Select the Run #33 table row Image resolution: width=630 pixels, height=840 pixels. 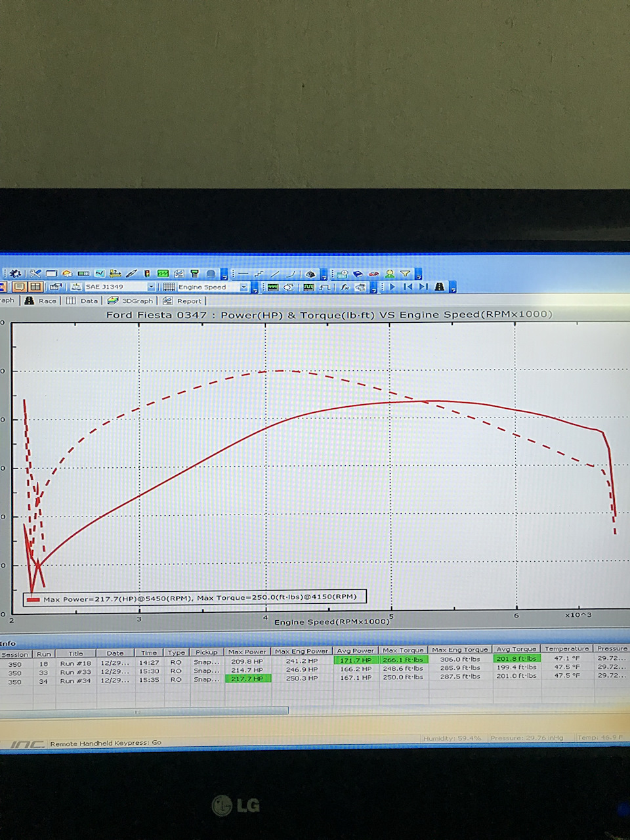click(315, 670)
